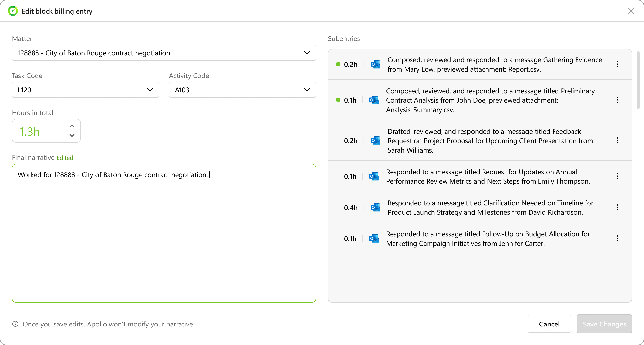Click the Jennifer Carter Marketing Campaign description
The height and width of the screenshot is (345, 644).
pos(488,239)
